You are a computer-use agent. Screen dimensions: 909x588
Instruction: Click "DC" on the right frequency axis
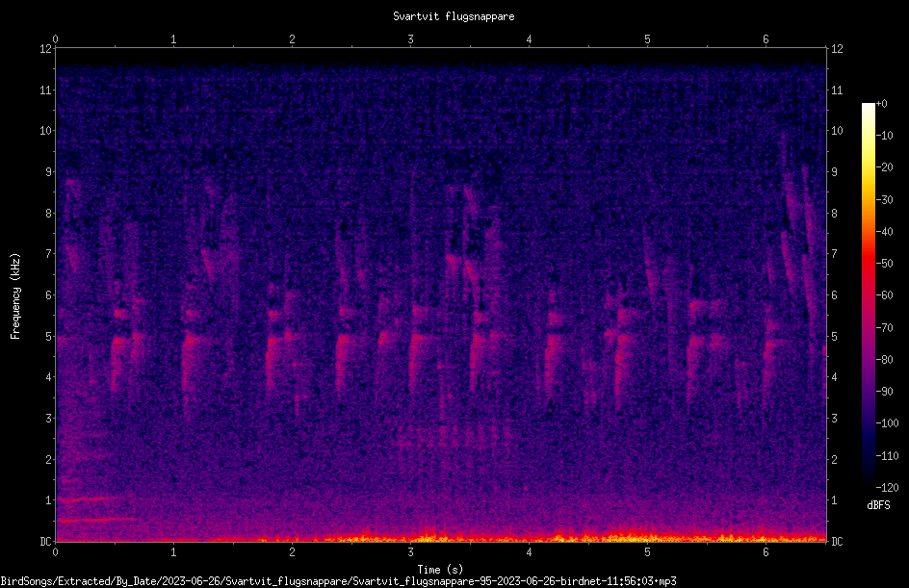point(837,542)
